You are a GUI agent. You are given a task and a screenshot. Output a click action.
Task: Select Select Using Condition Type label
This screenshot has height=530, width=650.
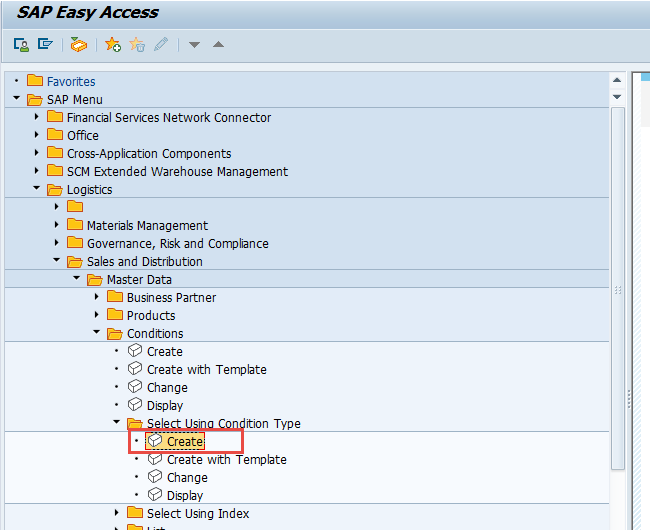(x=224, y=424)
